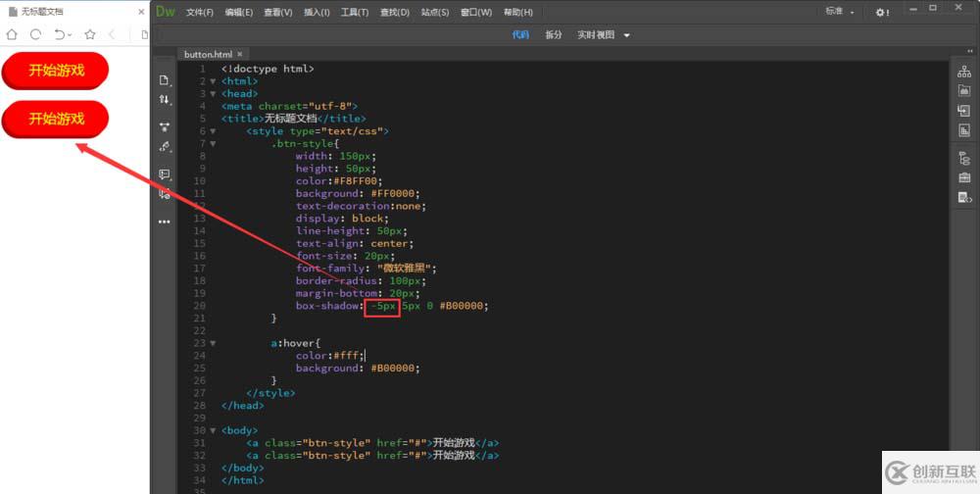Open the 查看(V) menu
The width and height of the screenshot is (980, 494).
coord(278,13)
